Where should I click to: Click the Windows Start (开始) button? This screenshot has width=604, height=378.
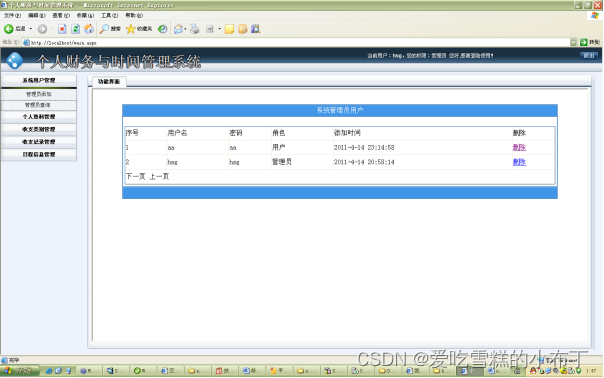[x=20, y=371]
